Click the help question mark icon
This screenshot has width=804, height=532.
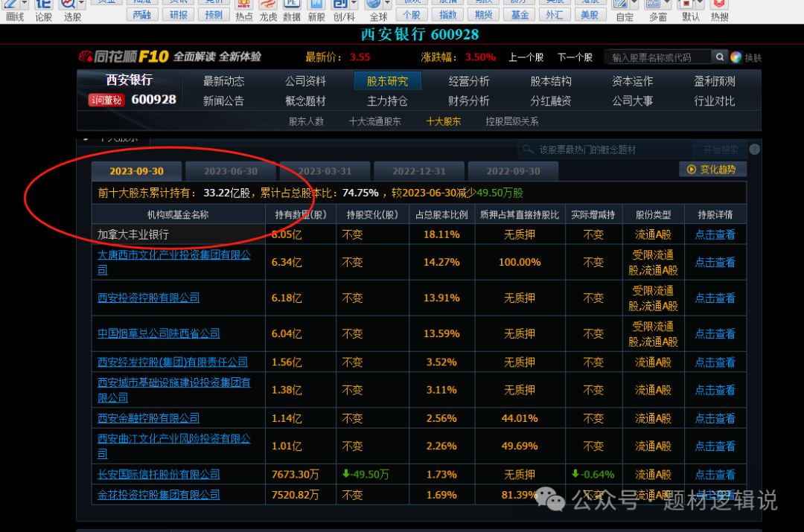[x=754, y=150]
